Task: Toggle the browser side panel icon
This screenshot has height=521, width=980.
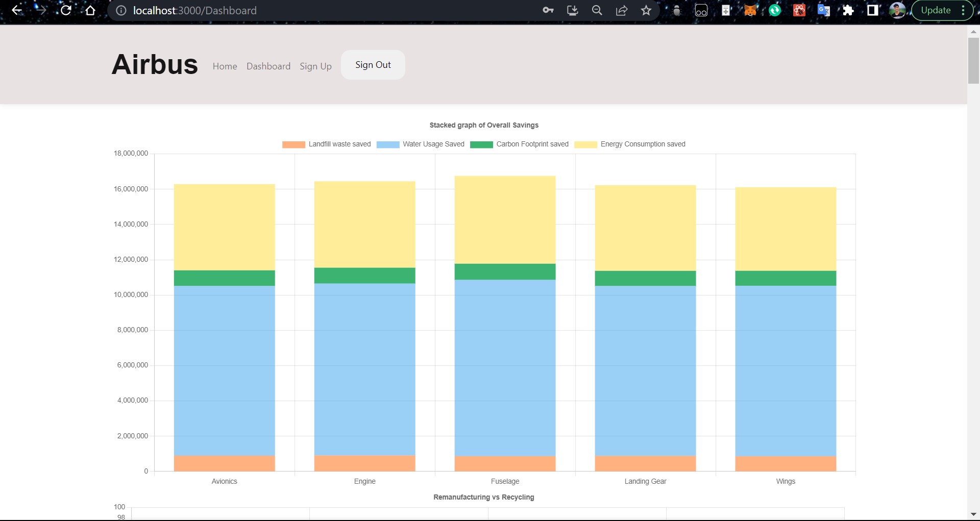Action: point(873,10)
